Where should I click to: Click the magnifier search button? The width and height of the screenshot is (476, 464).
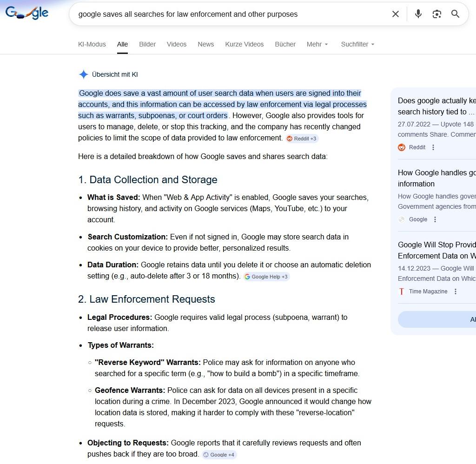tap(456, 14)
